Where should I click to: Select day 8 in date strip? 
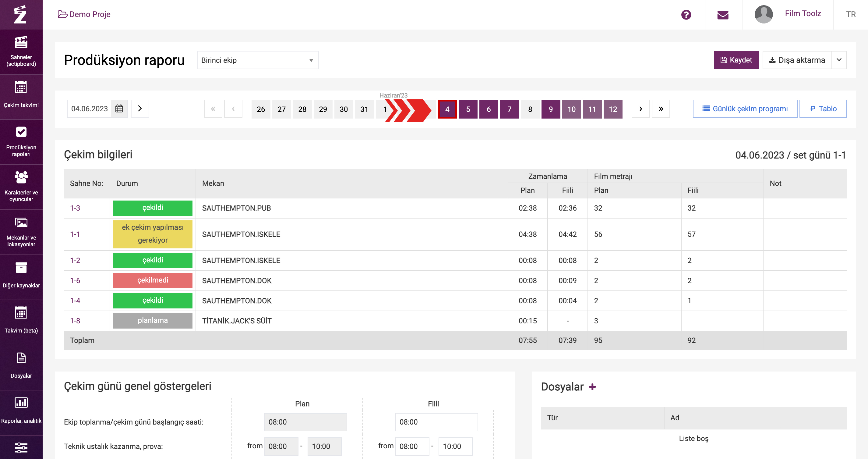(530, 109)
